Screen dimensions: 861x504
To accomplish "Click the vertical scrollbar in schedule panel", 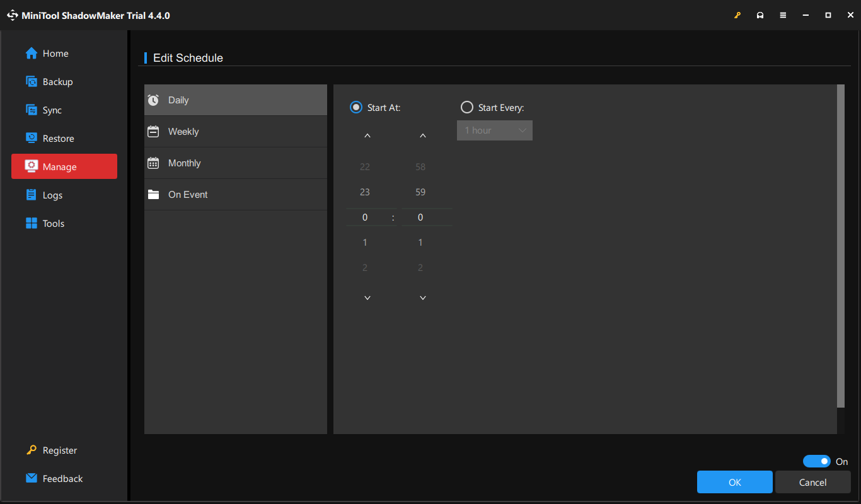I will click(840, 246).
